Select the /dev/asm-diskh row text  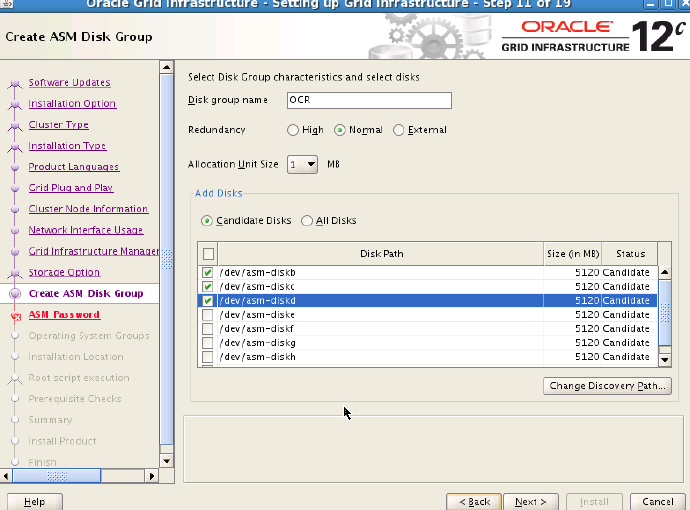pos(257,357)
